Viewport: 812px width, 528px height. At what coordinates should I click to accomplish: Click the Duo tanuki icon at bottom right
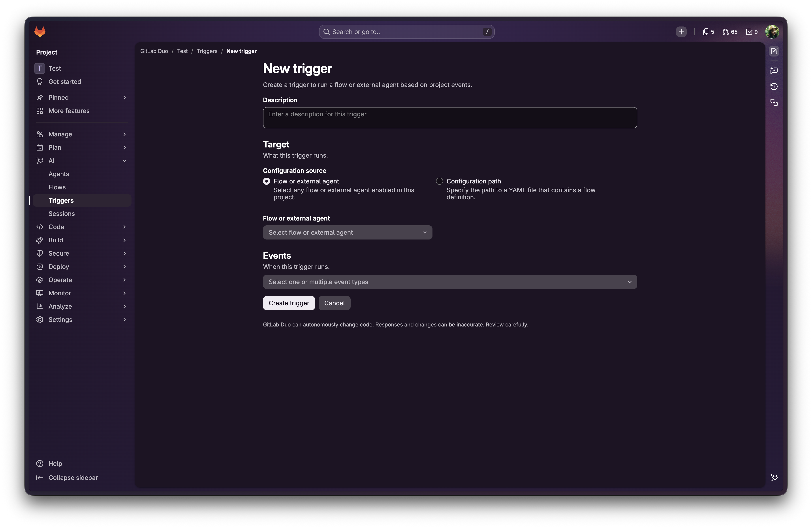(774, 477)
